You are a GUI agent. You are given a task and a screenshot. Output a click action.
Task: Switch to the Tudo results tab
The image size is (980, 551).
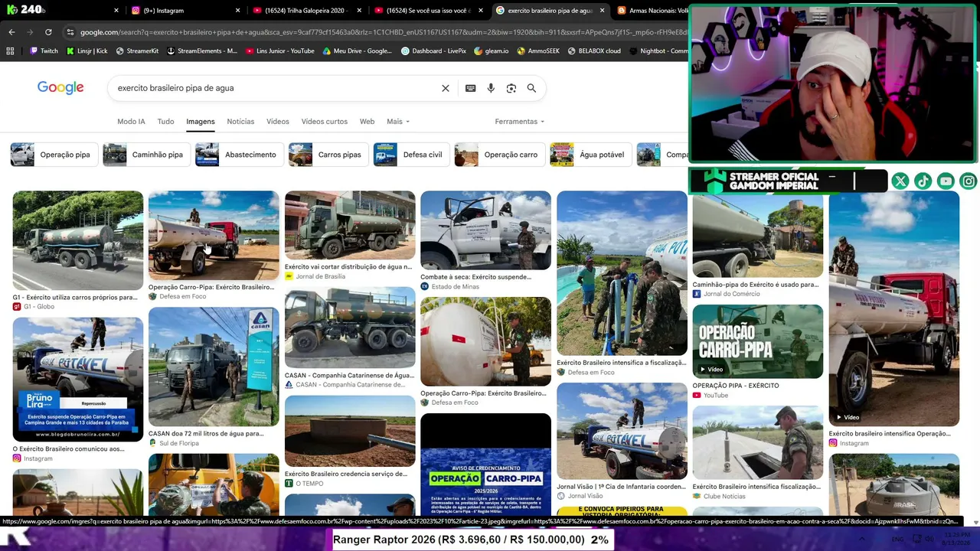(x=165, y=122)
